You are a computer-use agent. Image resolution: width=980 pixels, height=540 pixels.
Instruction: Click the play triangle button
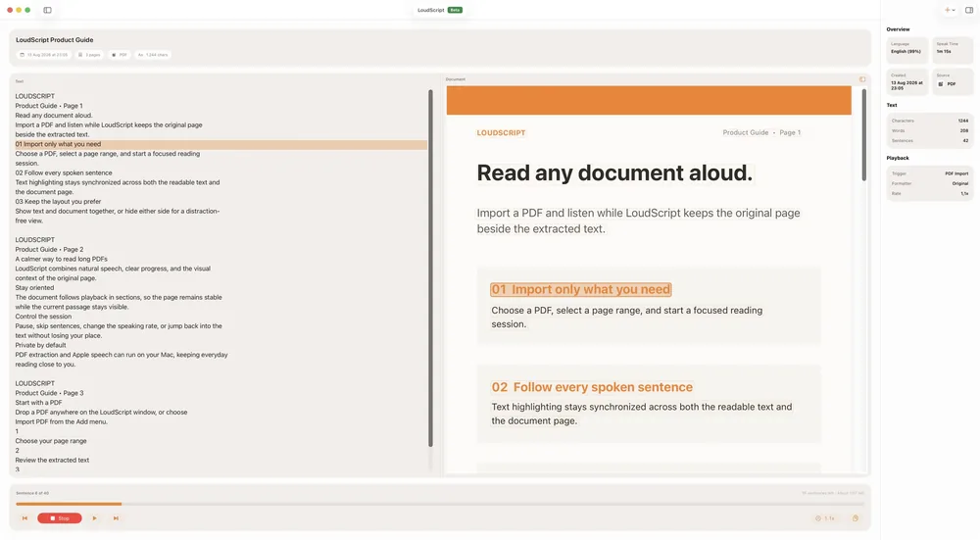pyautogui.click(x=94, y=518)
